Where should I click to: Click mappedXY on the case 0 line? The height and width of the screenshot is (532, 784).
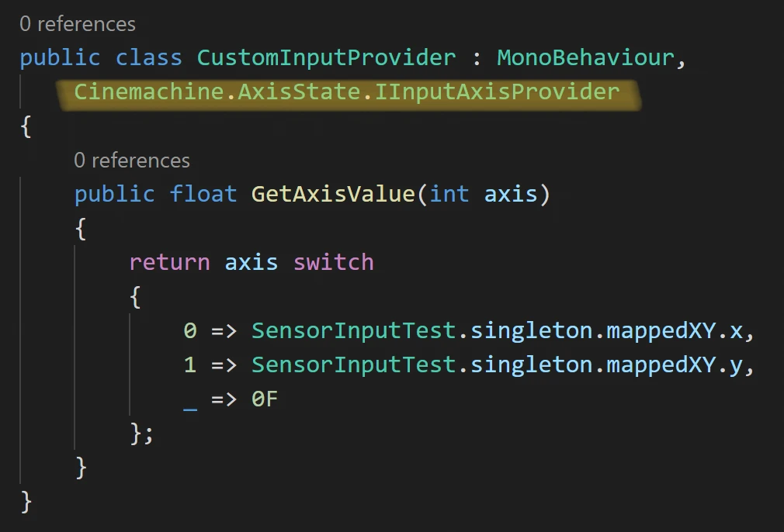click(661, 331)
